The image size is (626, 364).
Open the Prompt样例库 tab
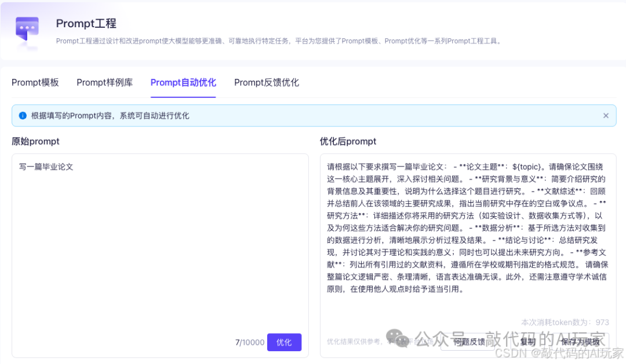(104, 82)
